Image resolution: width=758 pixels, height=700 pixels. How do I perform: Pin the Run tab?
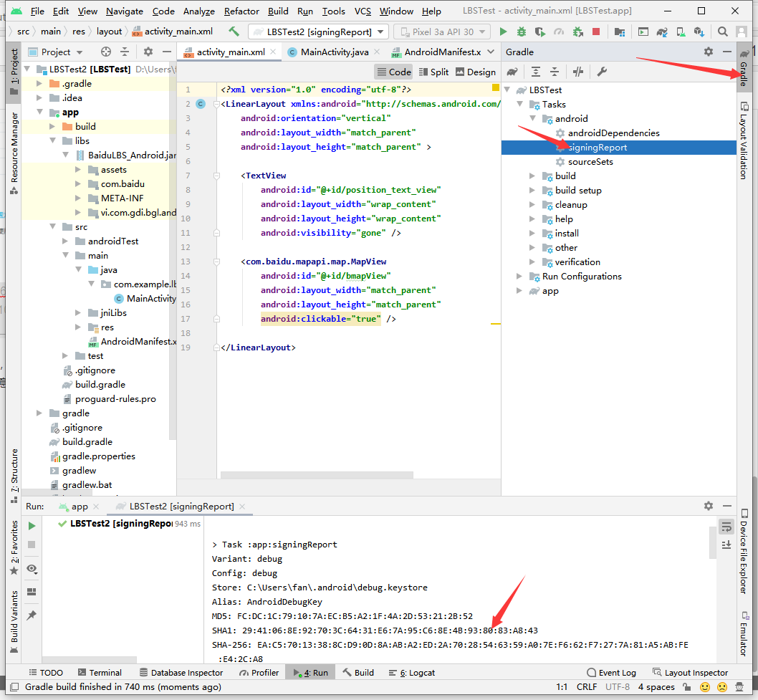[32, 615]
